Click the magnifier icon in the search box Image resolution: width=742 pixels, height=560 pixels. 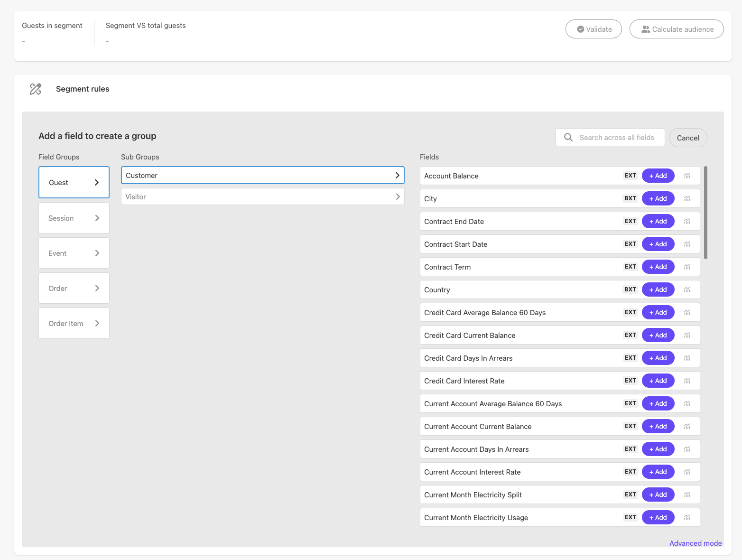point(568,138)
